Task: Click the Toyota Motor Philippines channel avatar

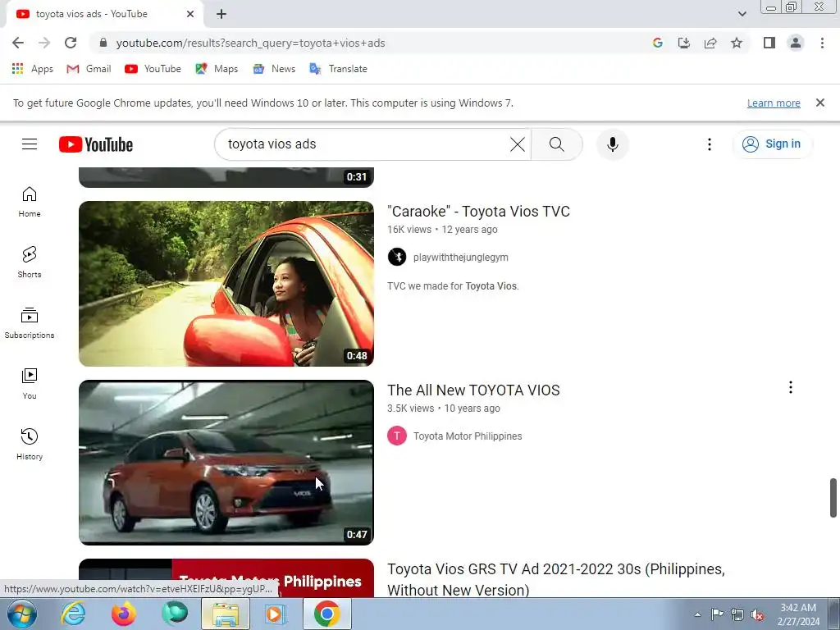Action: (x=397, y=436)
